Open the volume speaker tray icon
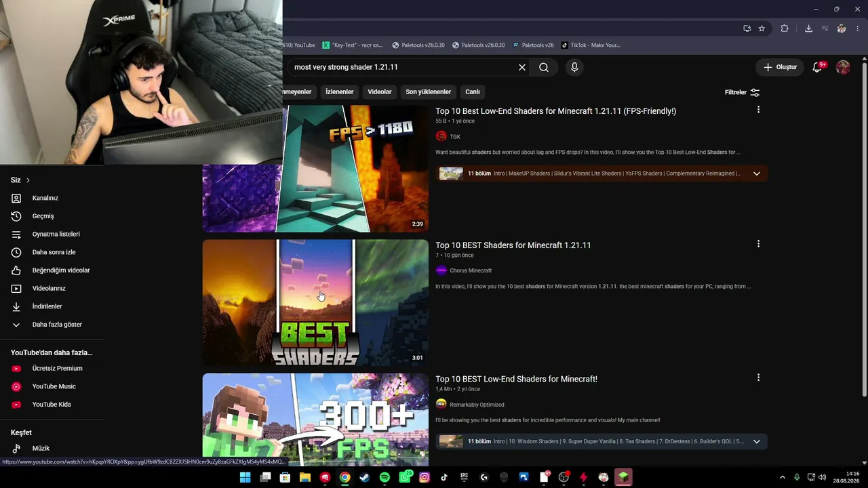 pos(823,477)
